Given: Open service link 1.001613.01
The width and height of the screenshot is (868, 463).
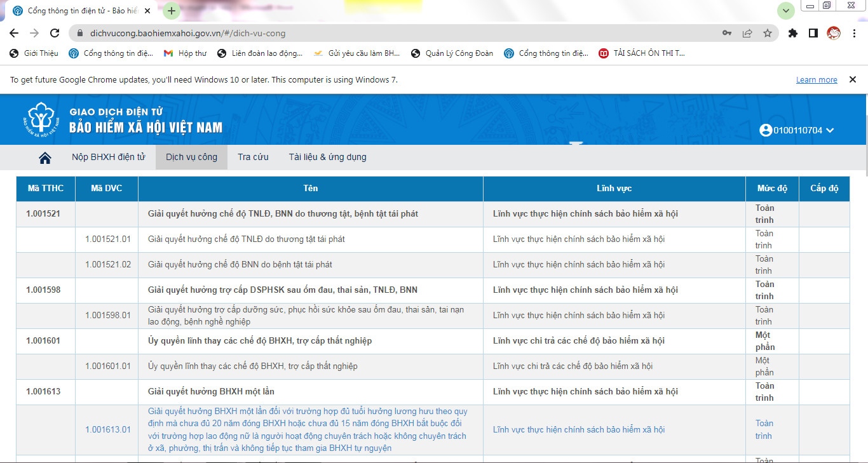Looking at the screenshot, I should (108, 430).
